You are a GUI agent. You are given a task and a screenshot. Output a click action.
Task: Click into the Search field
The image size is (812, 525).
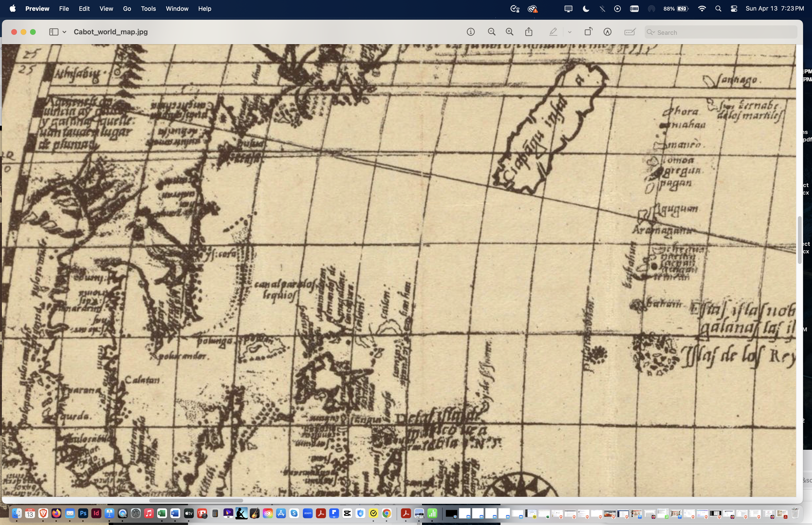721,32
